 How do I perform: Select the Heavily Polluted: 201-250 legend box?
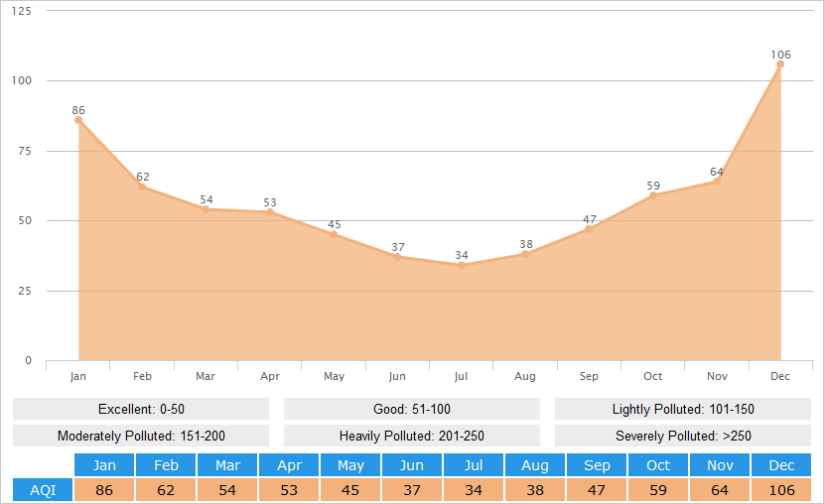coord(412,436)
